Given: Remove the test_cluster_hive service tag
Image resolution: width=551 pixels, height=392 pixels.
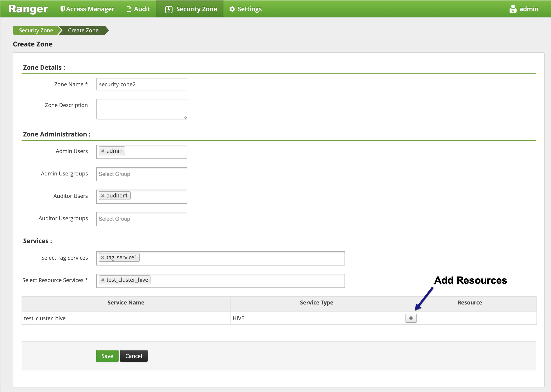Looking at the screenshot, I should [103, 280].
